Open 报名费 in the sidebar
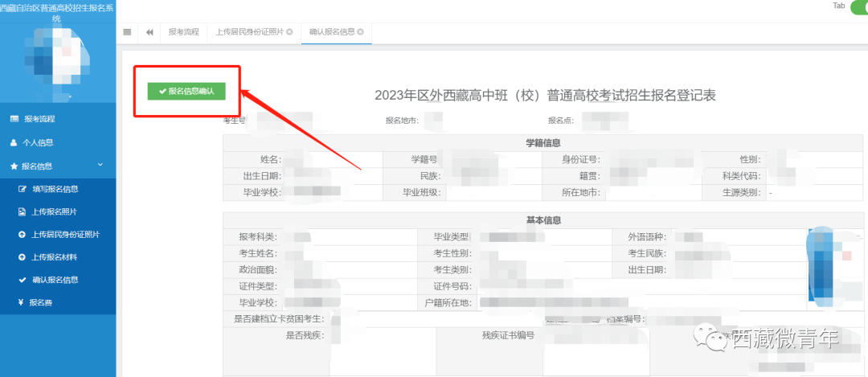Image resolution: width=868 pixels, height=377 pixels. (40, 303)
